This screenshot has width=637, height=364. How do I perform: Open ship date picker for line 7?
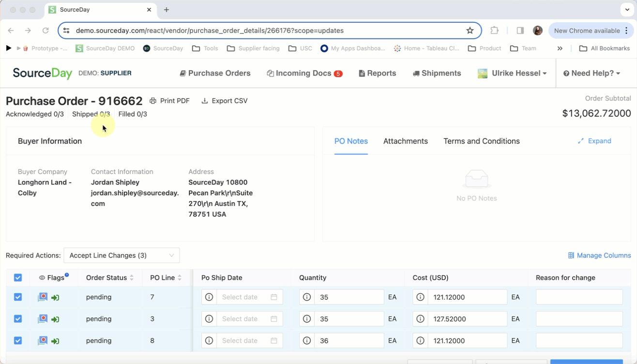(250, 297)
